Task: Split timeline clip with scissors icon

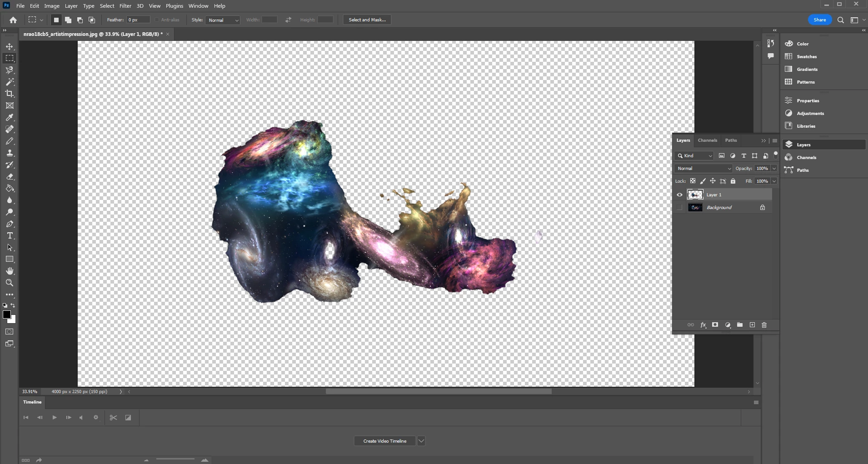Action: pyautogui.click(x=113, y=418)
